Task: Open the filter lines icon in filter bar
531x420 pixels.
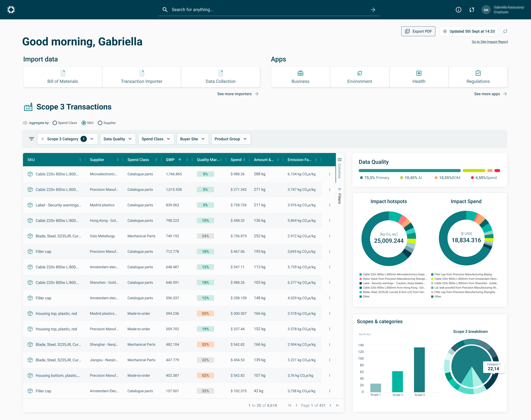Action: pyautogui.click(x=31, y=139)
